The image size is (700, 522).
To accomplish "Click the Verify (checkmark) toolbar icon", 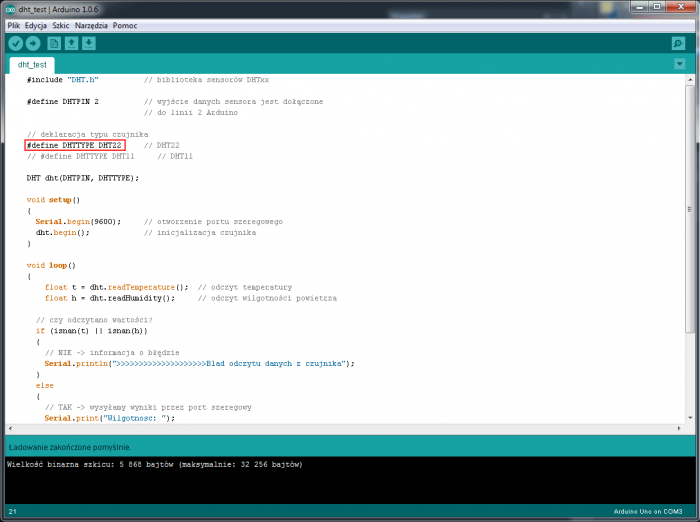I will tap(16, 43).
